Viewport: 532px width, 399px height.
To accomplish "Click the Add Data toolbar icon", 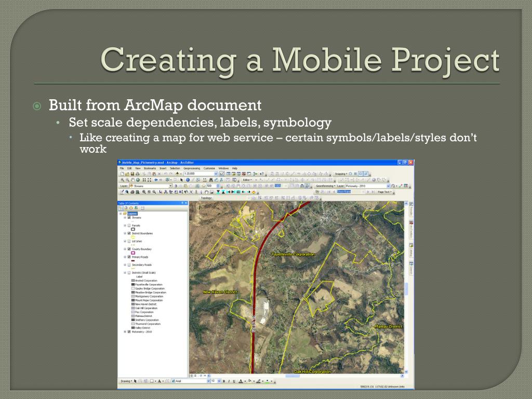I will click(x=178, y=174).
